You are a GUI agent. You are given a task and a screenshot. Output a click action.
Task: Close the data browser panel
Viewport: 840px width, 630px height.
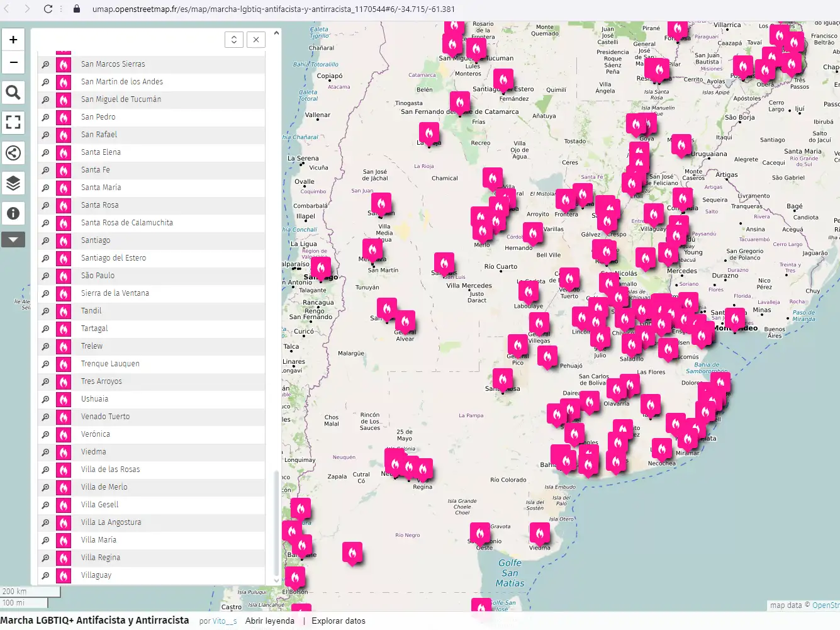pyautogui.click(x=256, y=40)
